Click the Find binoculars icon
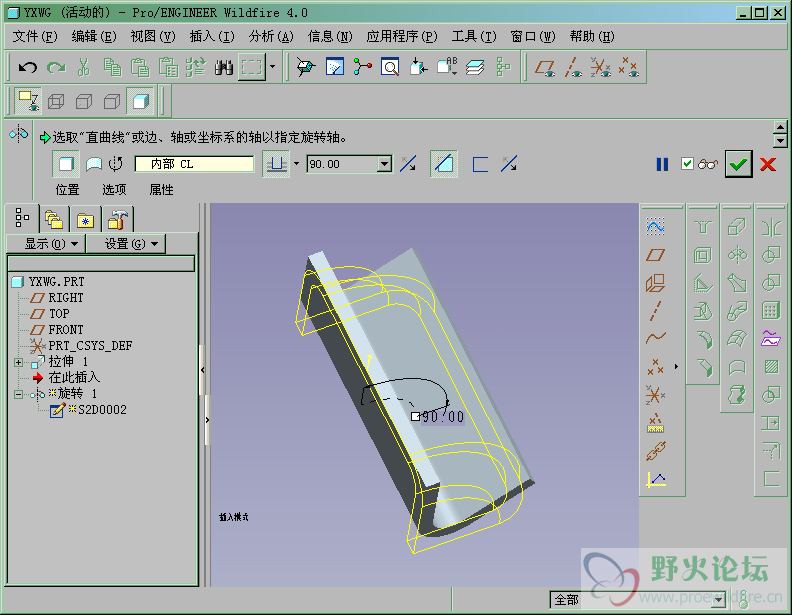Screen dimensions: 792x615 point(223,67)
